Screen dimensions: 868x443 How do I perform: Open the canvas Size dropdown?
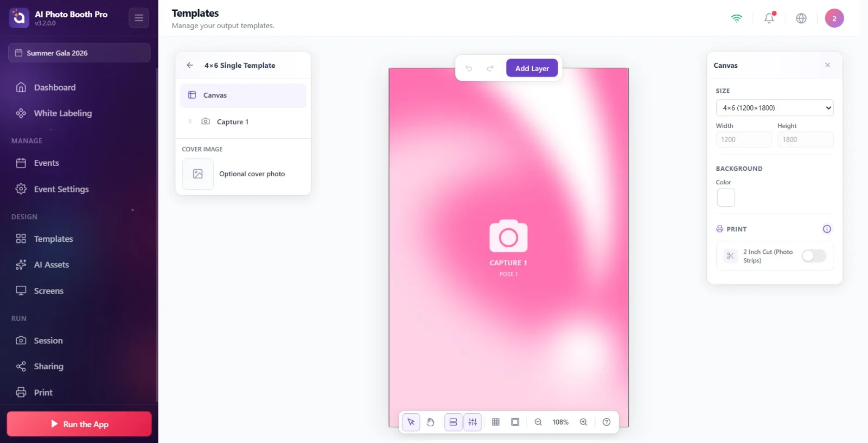pyautogui.click(x=774, y=108)
